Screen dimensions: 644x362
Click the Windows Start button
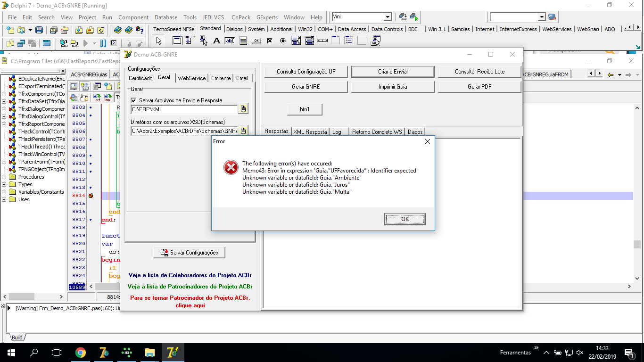point(11,352)
